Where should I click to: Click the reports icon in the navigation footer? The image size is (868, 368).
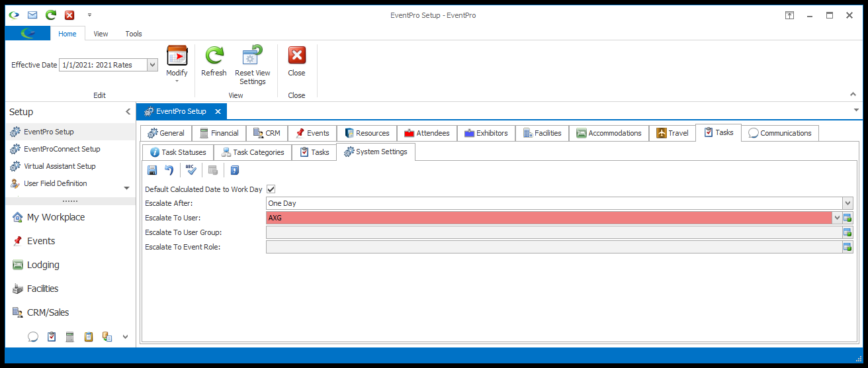[x=107, y=337]
